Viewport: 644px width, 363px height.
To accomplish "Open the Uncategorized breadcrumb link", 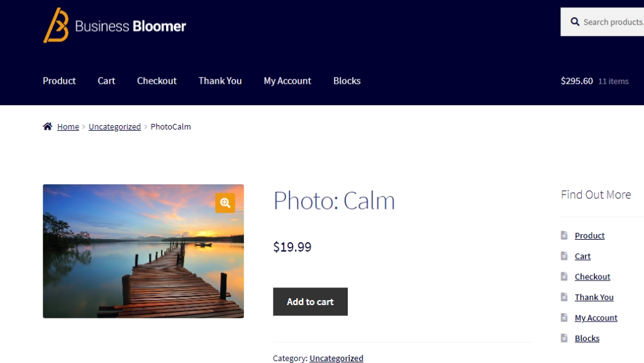I will pos(114,126).
